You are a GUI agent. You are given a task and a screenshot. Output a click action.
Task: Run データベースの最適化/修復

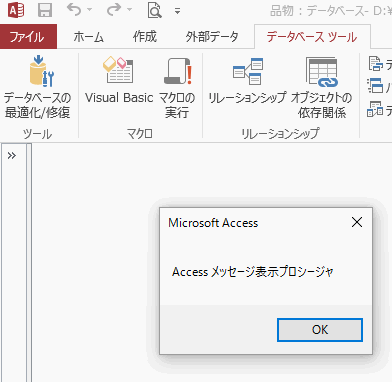38,88
